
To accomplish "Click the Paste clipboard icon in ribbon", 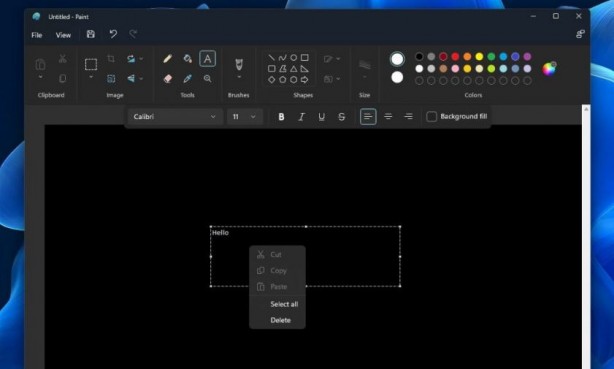I will point(40,64).
